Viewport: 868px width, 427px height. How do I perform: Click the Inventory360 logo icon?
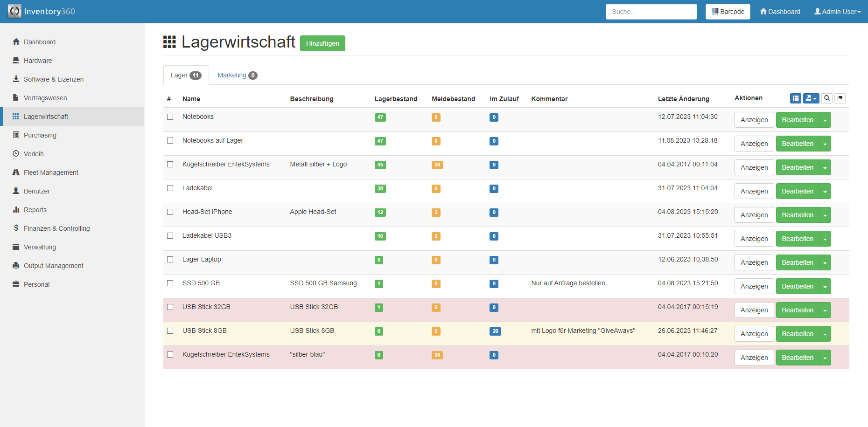[14, 12]
